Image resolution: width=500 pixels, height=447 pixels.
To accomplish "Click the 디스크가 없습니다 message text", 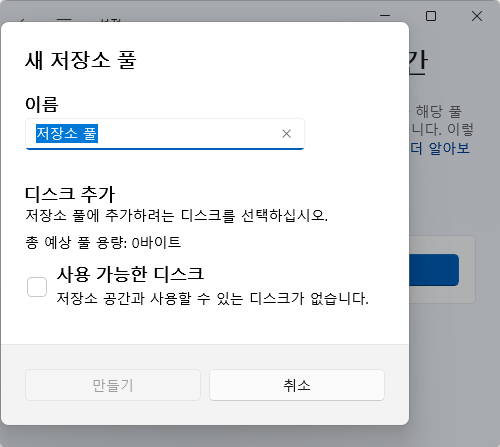I will pyautogui.click(x=212, y=298).
